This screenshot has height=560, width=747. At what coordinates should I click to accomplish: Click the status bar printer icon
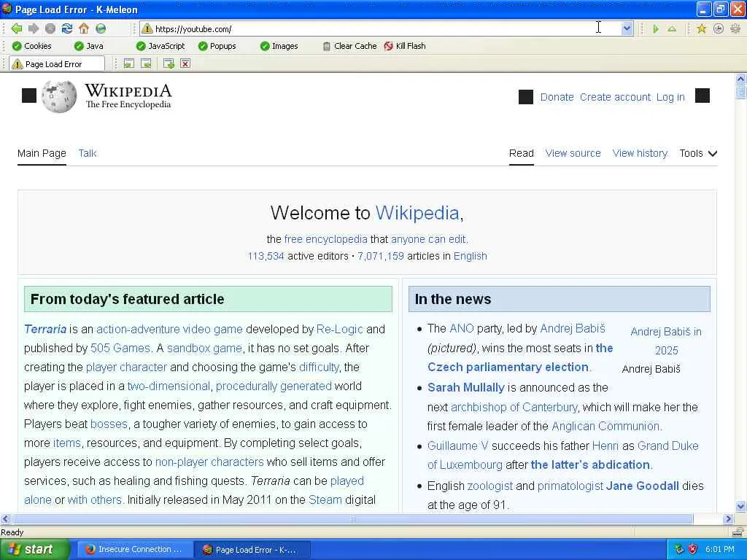click(738, 532)
